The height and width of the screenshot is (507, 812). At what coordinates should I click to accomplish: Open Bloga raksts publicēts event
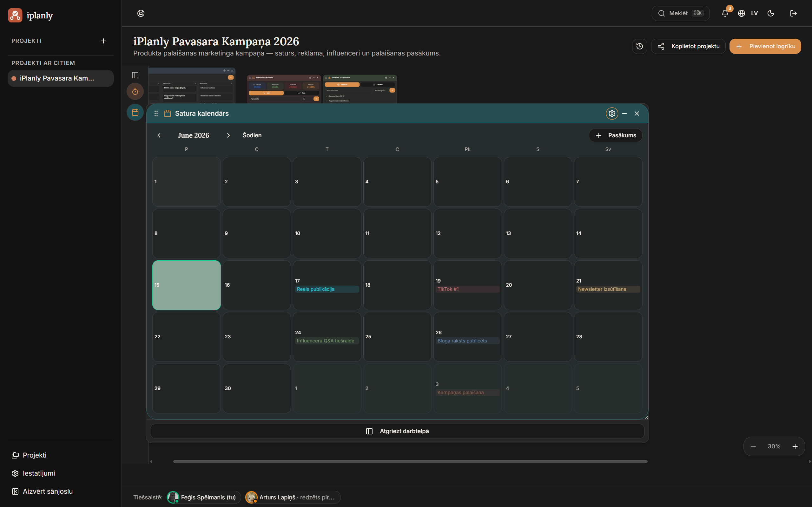pyautogui.click(x=467, y=341)
